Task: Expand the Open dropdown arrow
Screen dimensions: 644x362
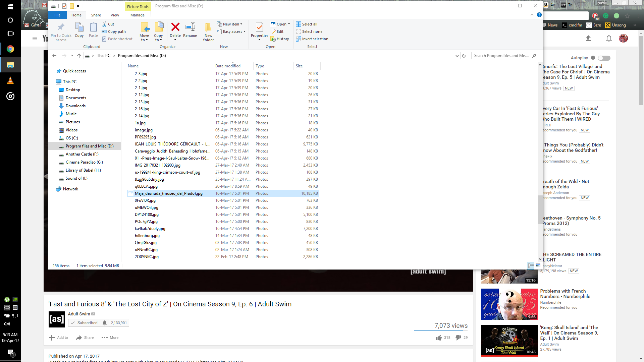Action: (x=289, y=24)
